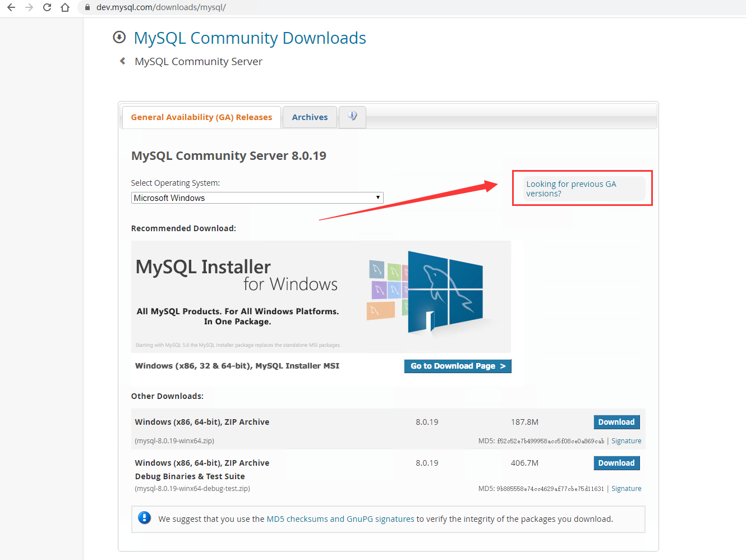Reload the page with the refresh icon
This screenshot has height=560, width=746.
click(47, 7)
